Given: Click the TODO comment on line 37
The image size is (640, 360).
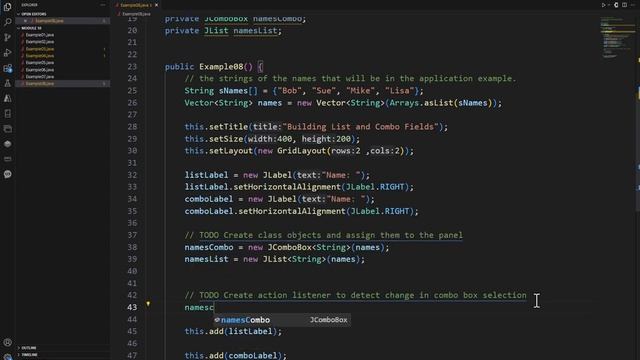Looking at the screenshot, I should (x=324, y=235).
